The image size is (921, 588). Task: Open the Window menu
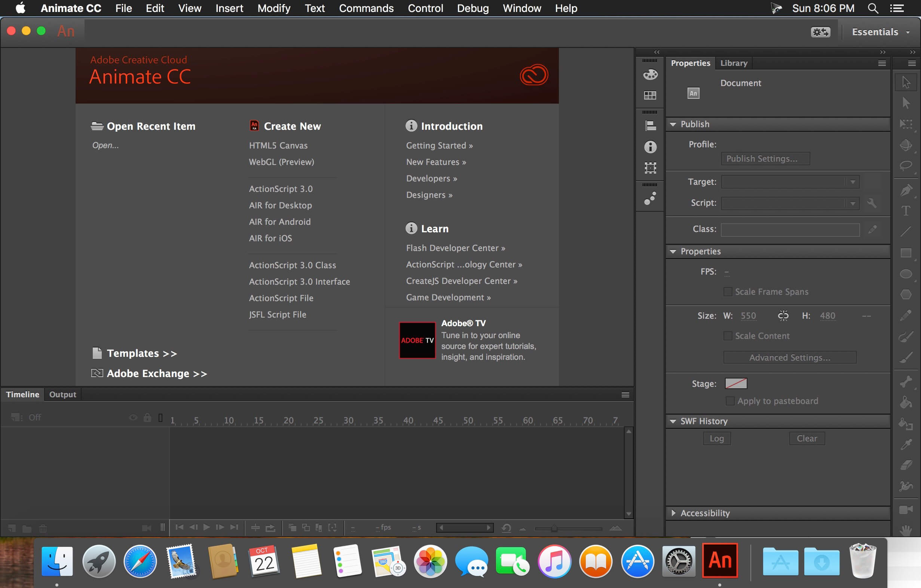[x=522, y=8]
